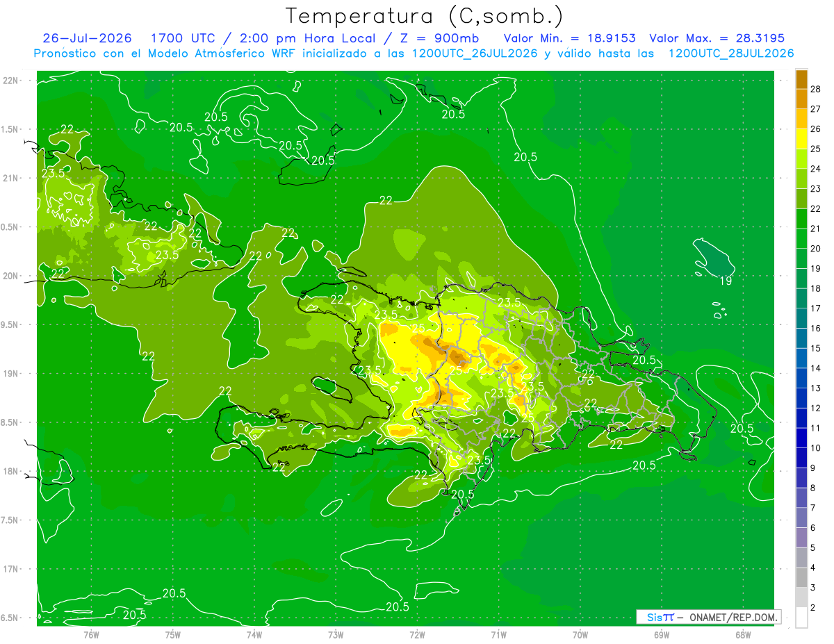Screen dimensions: 834x644
Task: Click the legend value label '28'
Action: tap(816, 89)
